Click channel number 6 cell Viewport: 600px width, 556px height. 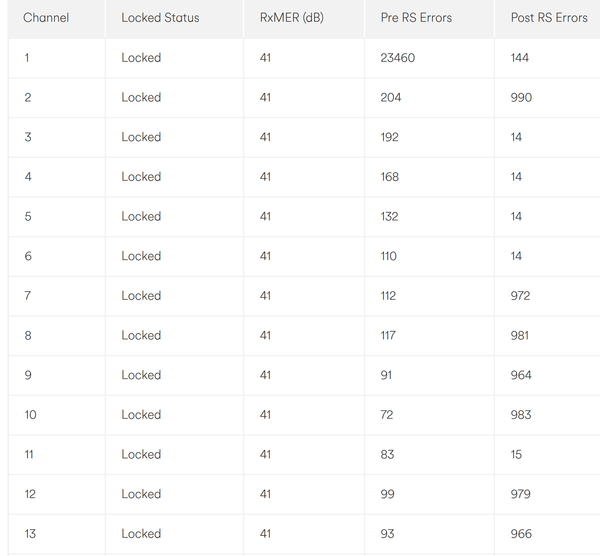point(28,256)
